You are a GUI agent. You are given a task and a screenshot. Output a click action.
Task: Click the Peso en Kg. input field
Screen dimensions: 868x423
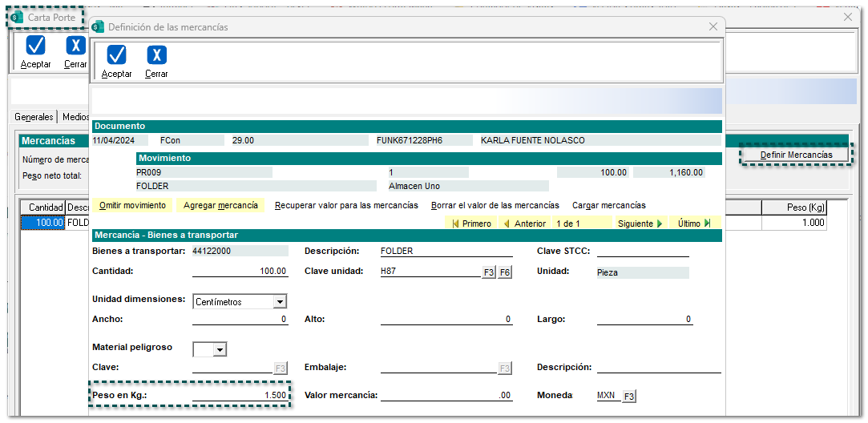[240, 396]
